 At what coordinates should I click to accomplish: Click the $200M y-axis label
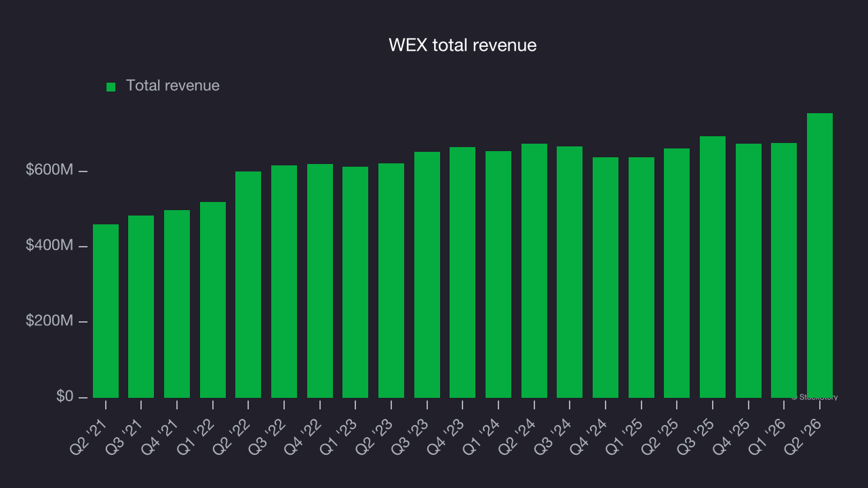pyautogui.click(x=50, y=321)
